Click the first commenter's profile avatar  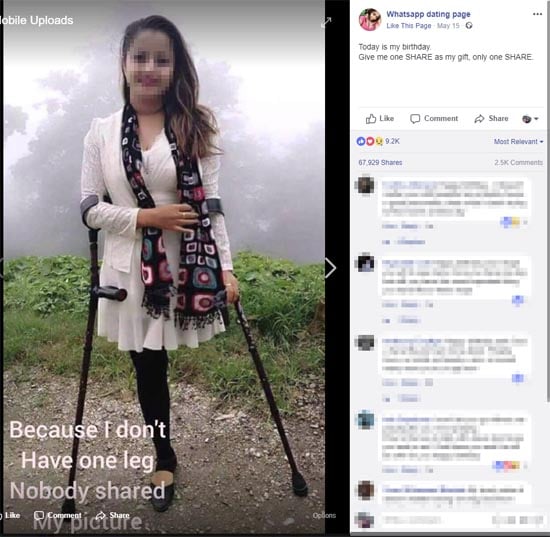pyautogui.click(x=365, y=184)
